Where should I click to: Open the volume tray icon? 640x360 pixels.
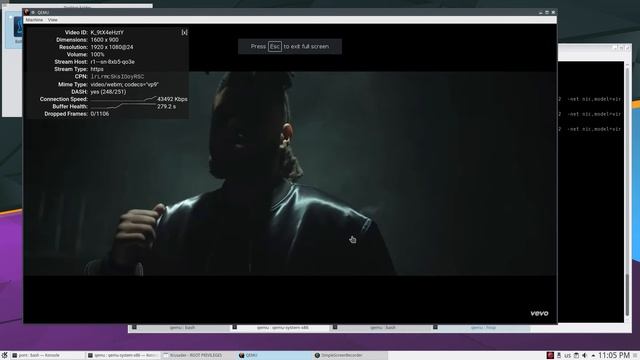[x=584, y=355]
